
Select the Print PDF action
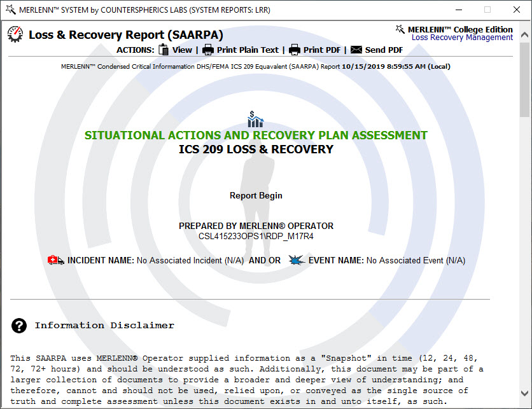[321, 50]
